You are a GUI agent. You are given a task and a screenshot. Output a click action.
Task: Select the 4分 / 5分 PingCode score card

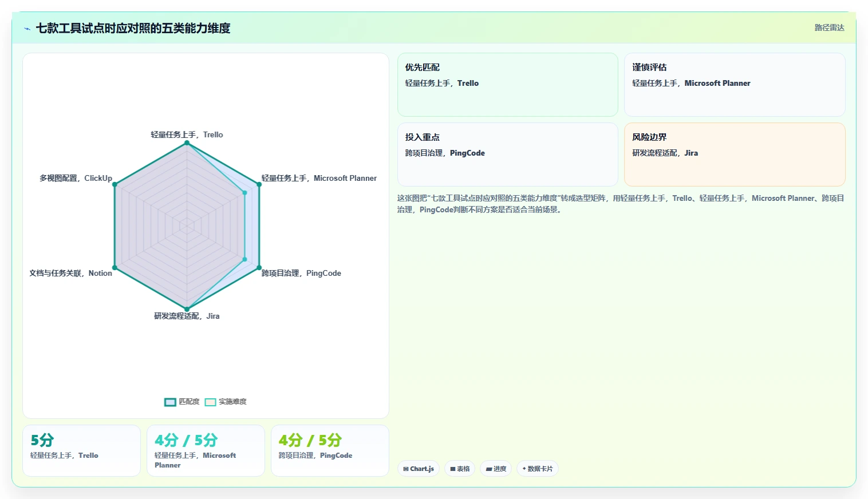click(330, 450)
